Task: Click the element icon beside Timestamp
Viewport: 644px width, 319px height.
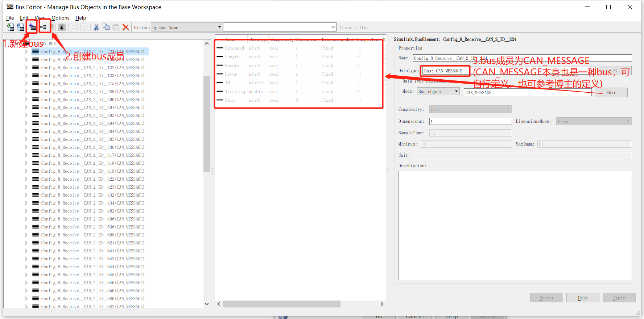Action: 220,92
